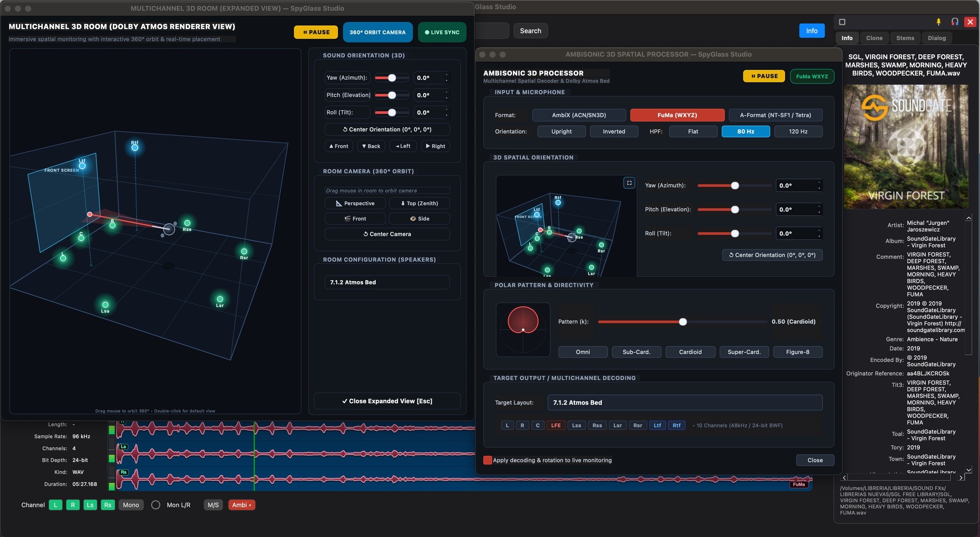Toggle the R channel button

click(73, 505)
